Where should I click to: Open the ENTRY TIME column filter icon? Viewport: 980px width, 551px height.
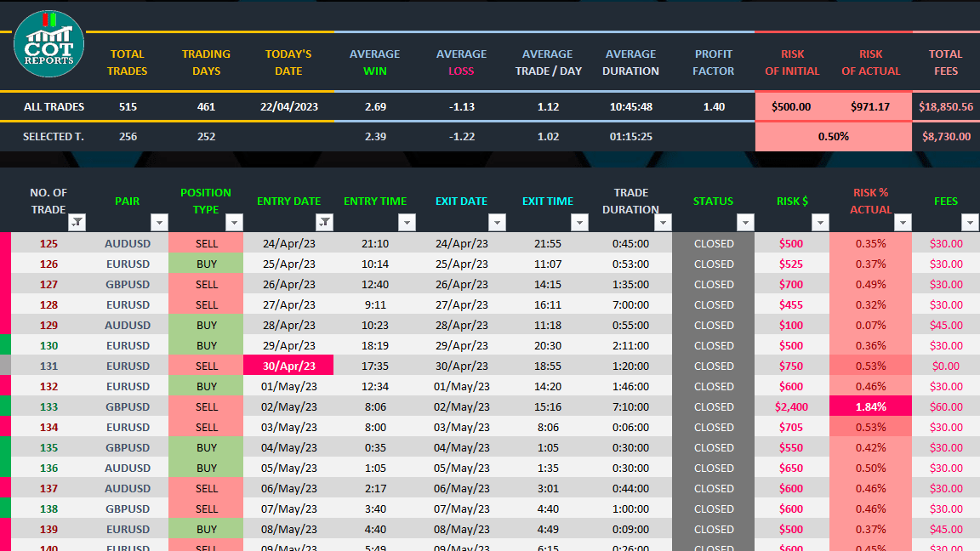pos(407,222)
